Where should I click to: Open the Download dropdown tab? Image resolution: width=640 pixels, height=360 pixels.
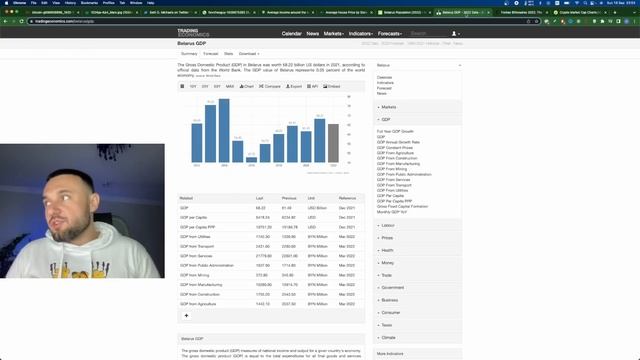point(249,54)
